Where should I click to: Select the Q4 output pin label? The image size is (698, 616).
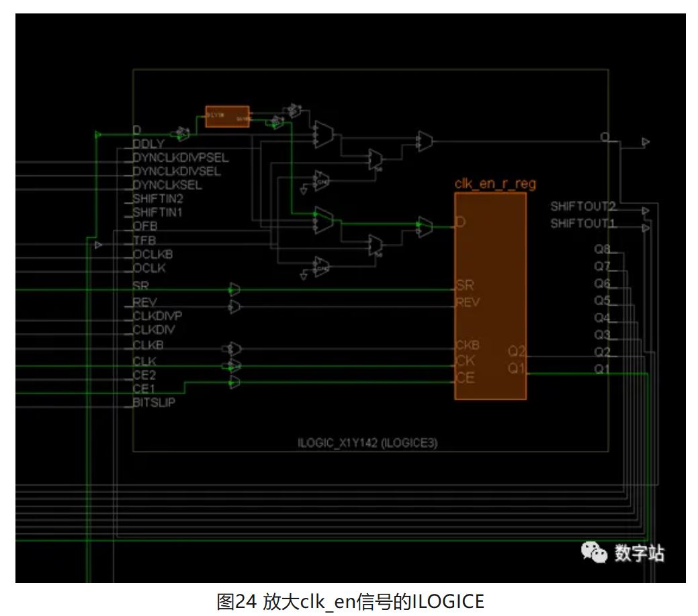[603, 318]
